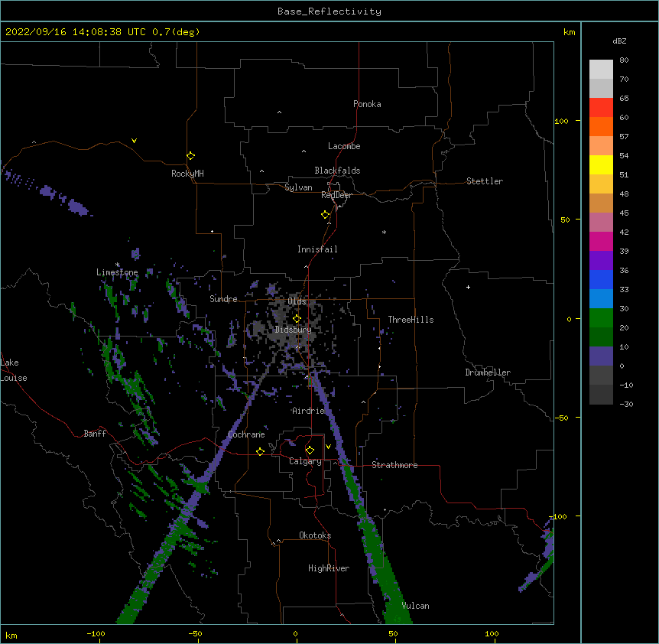Click the RockyMH town label
This screenshot has width=659, height=644.
(x=187, y=174)
